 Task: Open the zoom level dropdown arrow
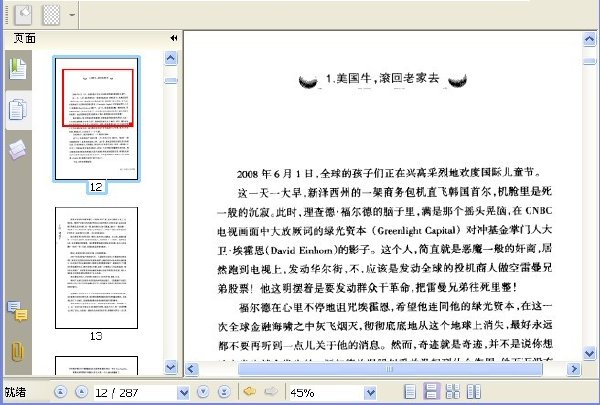tap(370, 393)
